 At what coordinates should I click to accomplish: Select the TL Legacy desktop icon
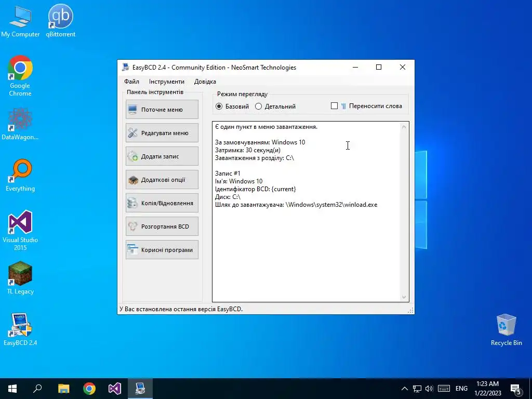click(x=20, y=278)
